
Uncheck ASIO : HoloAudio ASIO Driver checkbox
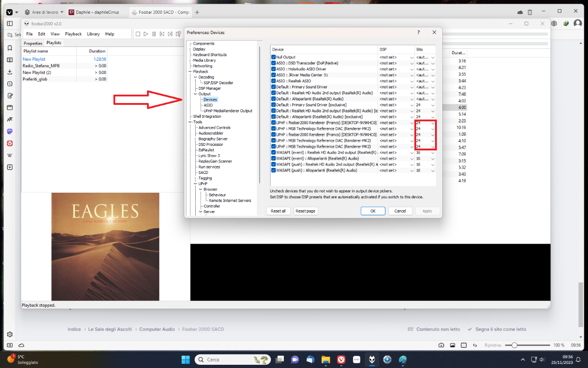click(x=273, y=69)
